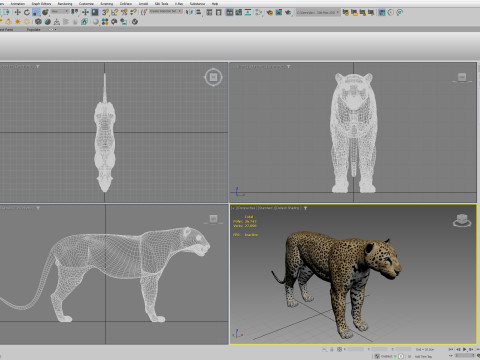Click Select and Manipulate icon
Screen dimensions: 480x360
point(85,12)
